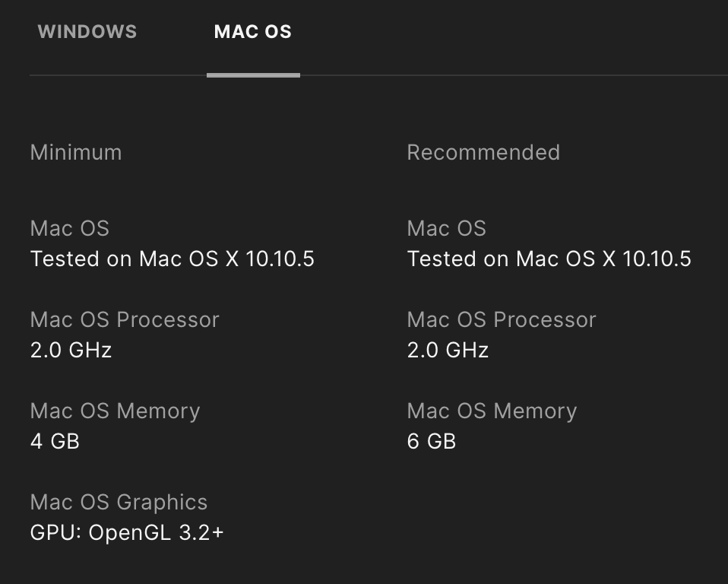Select recommended Tested on Mac OS X 10.10.5
Viewport: 728px width, 584px height.
pos(549,259)
